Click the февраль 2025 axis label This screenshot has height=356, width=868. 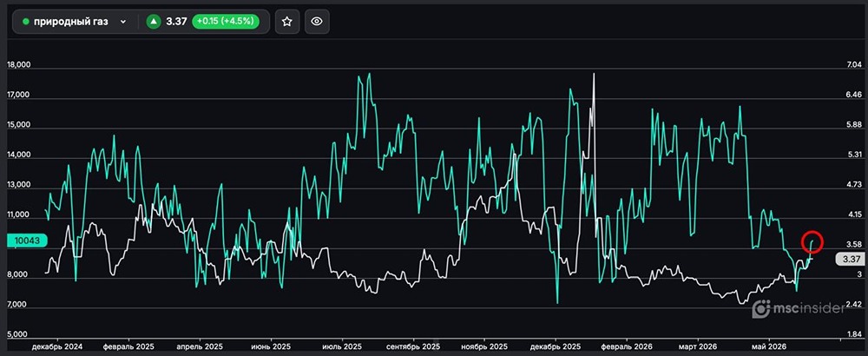(x=129, y=346)
